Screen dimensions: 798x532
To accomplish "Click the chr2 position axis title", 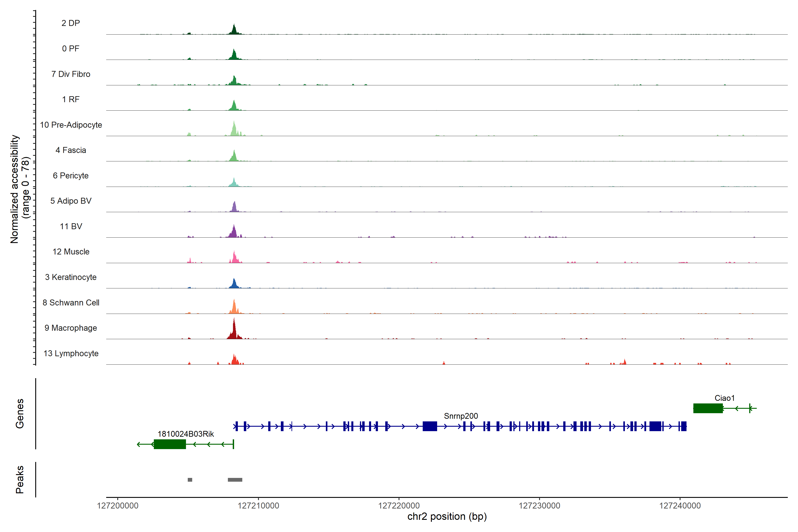I will click(x=447, y=516).
